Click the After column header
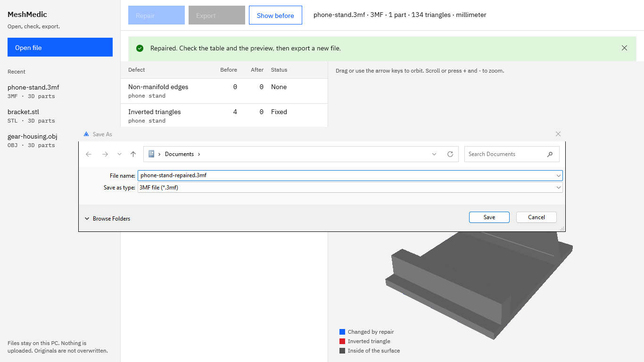This screenshot has height=362, width=644. (x=257, y=70)
